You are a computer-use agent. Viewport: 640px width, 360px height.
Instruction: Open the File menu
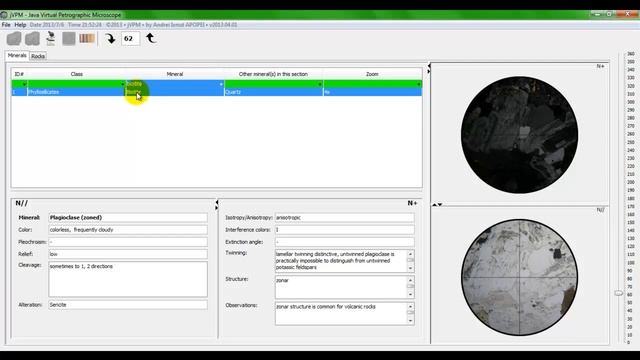tap(6, 25)
